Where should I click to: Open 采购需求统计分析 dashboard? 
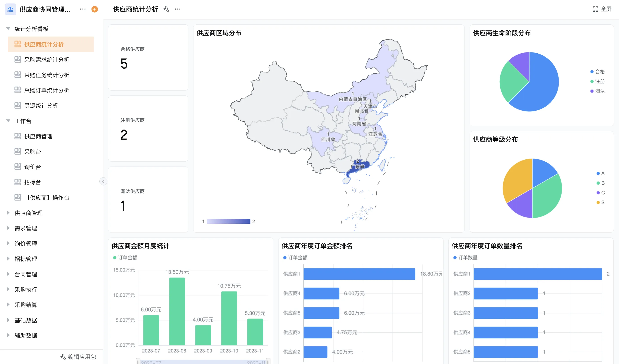pos(47,60)
